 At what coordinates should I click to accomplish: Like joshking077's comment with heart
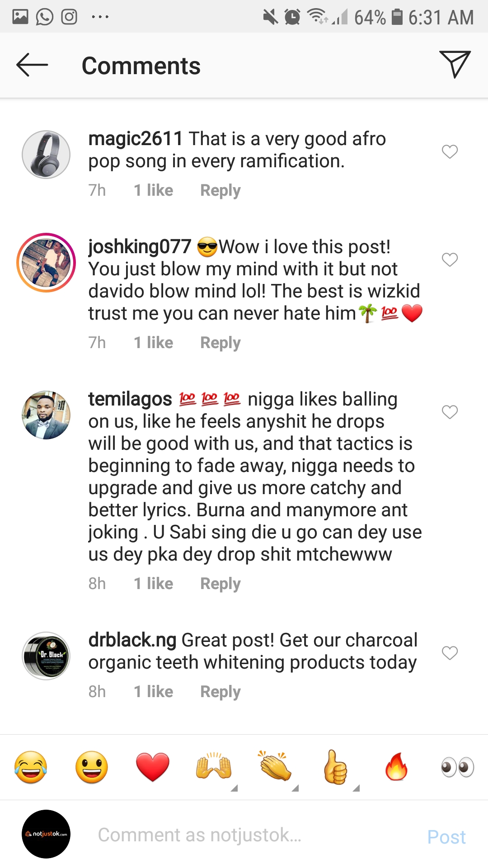coord(450,259)
